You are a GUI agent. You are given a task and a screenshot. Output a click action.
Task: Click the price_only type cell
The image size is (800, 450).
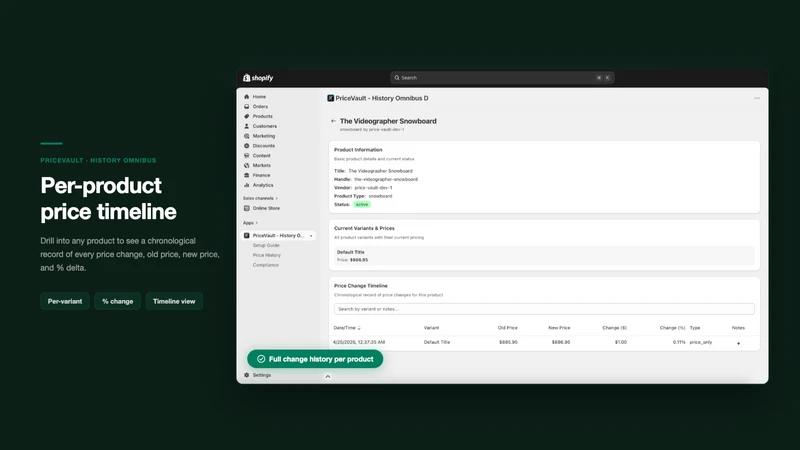click(701, 342)
